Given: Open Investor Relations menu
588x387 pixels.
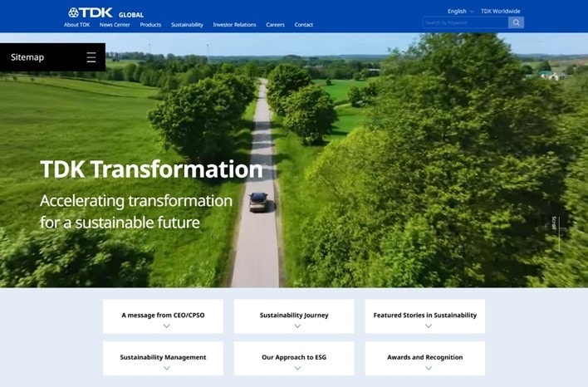Looking at the screenshot, I should tap(234, 25).
